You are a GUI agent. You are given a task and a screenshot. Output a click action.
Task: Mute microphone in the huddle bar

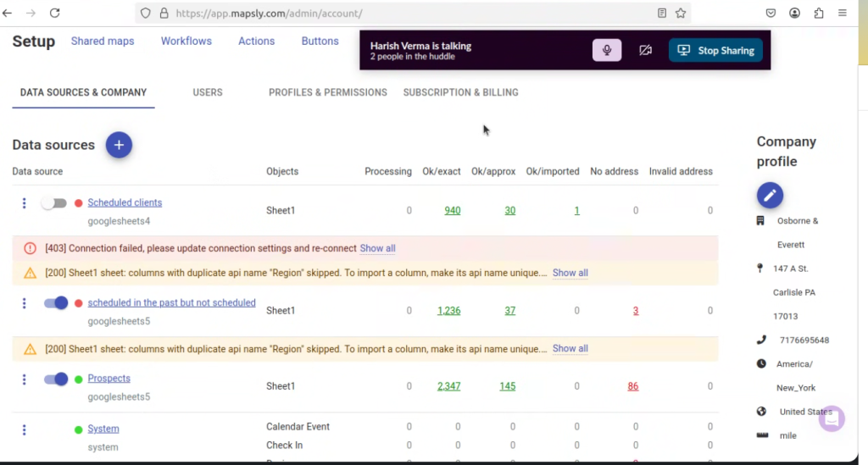[x=607, y=51]
